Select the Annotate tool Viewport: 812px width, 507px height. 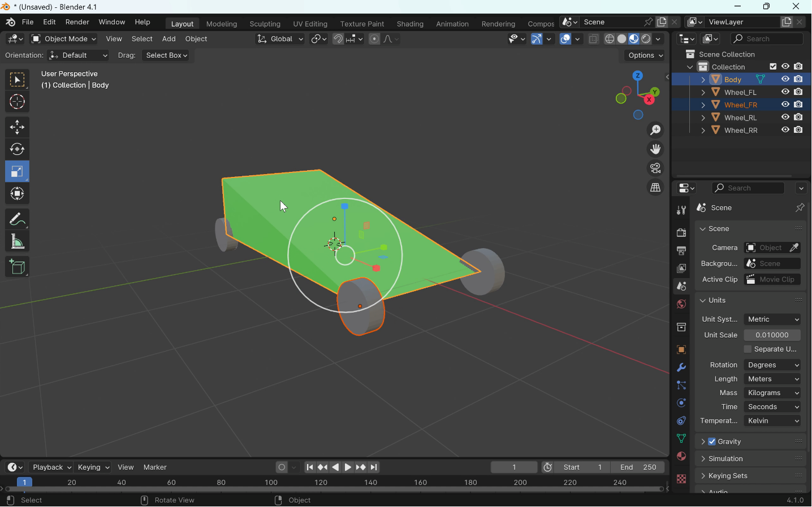(18, 219)
